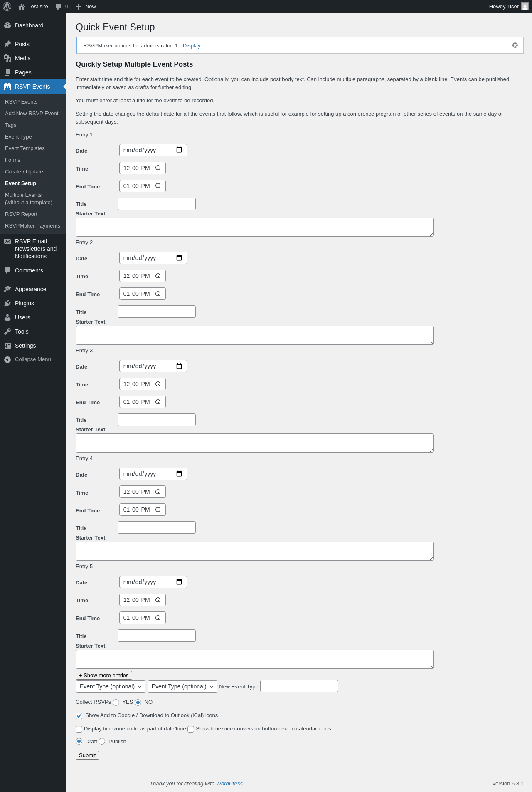This screenshot has width=532, height=792.
Task: Open clock picker icon for Entry 2 Time
Action: [158, 276]
